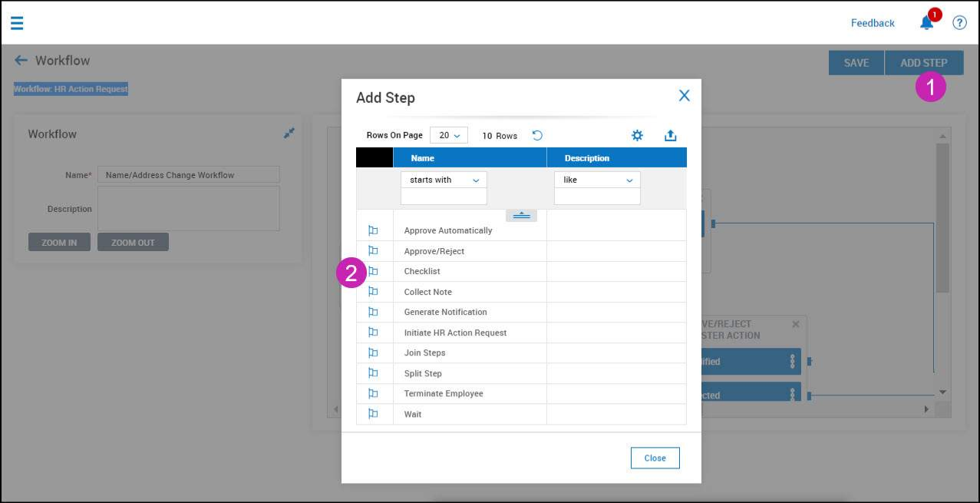Click flag icon for Terminate Employee
The width and height of the screenshot is (980, 503).
pyautogui.click(x=374, y=393)
